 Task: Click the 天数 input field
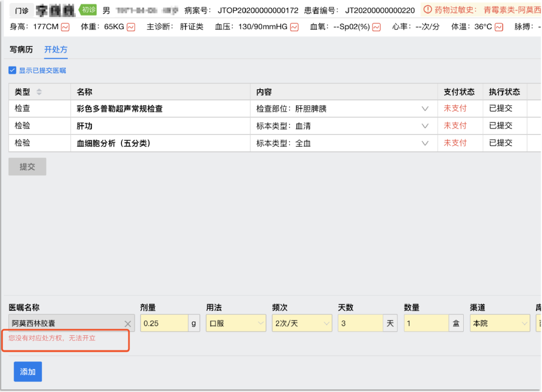(x=360, y=323)
